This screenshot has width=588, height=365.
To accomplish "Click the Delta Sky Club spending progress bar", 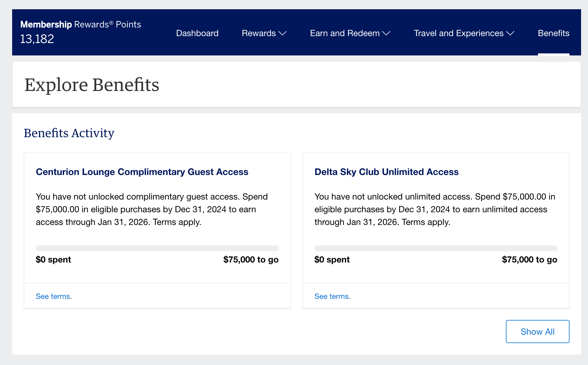I will [436, 248].
